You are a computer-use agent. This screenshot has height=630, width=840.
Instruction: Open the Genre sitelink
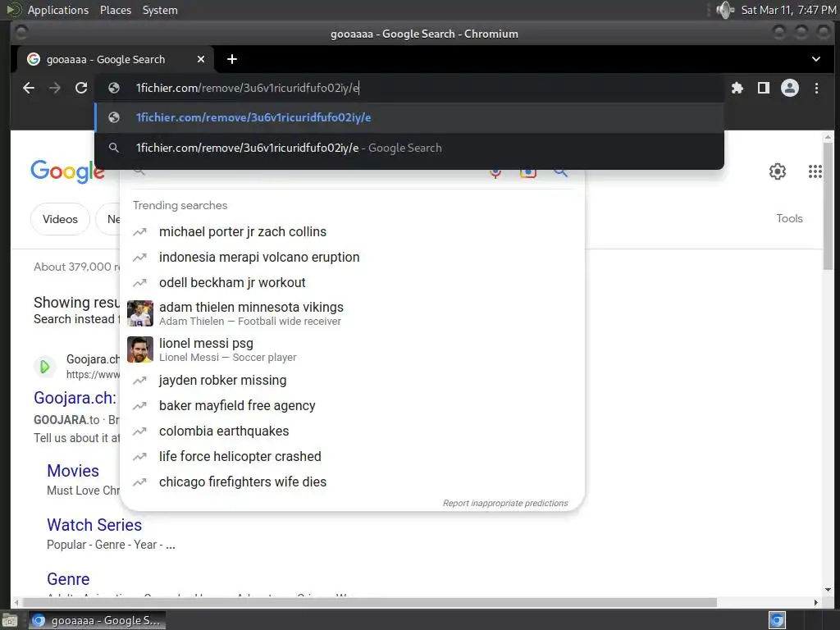(68, 579)
